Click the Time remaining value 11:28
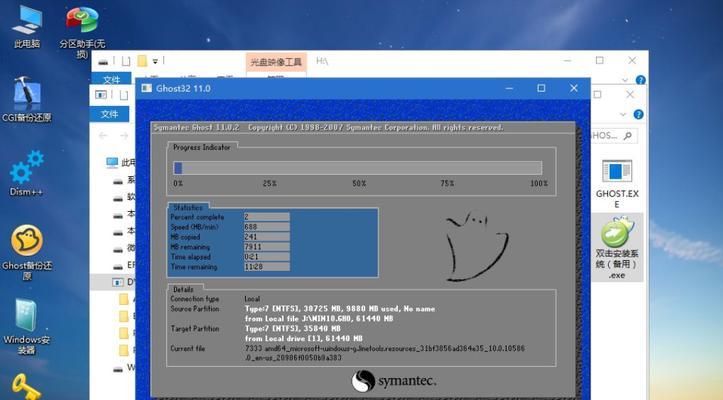Screen dimensions: 723x400 coord(267,267)
